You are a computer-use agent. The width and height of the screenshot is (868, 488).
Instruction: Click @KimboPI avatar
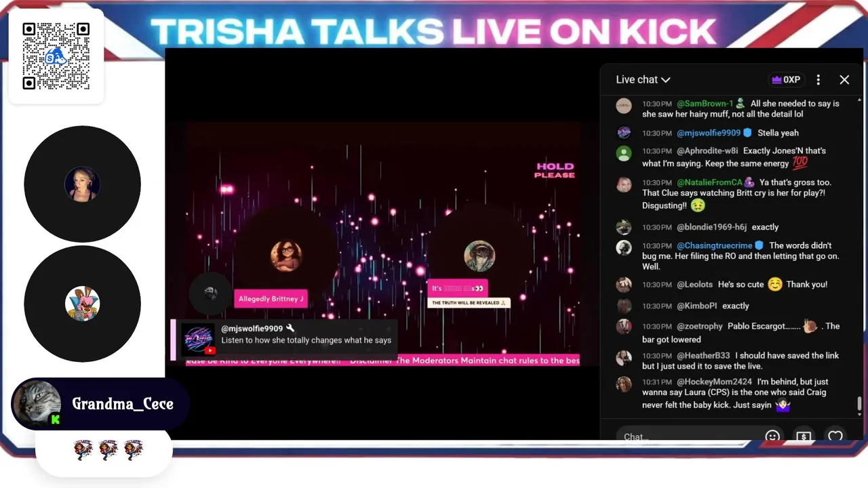tap(624, 306)
